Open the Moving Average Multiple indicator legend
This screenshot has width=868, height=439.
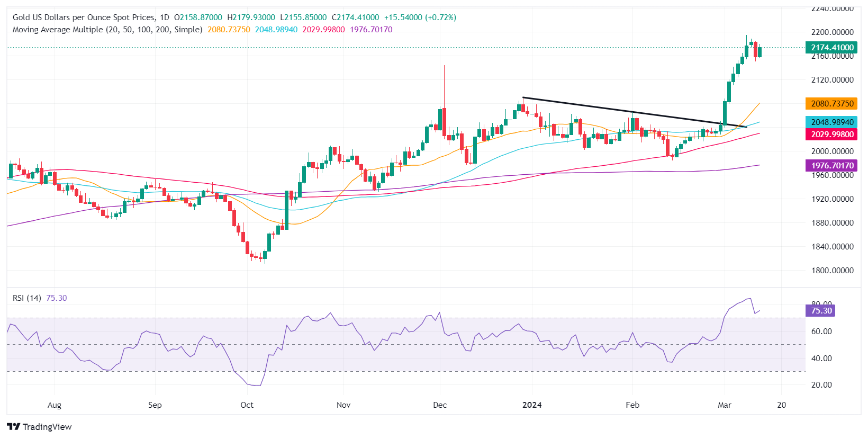[107, 30]
